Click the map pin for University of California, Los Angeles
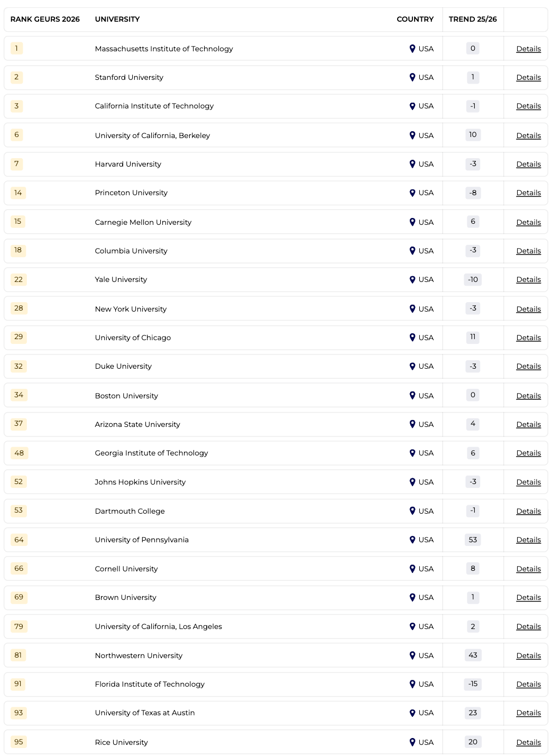 (x=413, y=626)
